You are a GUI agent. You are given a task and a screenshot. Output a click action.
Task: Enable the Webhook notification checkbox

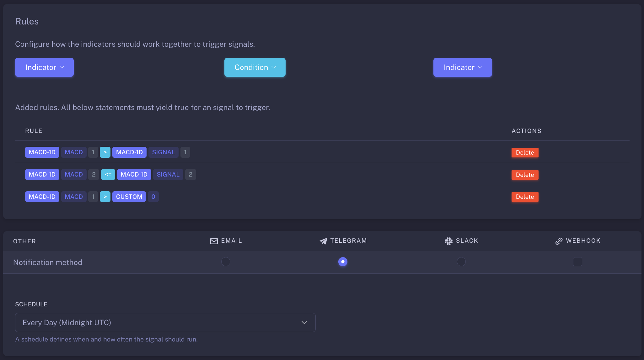[x=577, y=262]
